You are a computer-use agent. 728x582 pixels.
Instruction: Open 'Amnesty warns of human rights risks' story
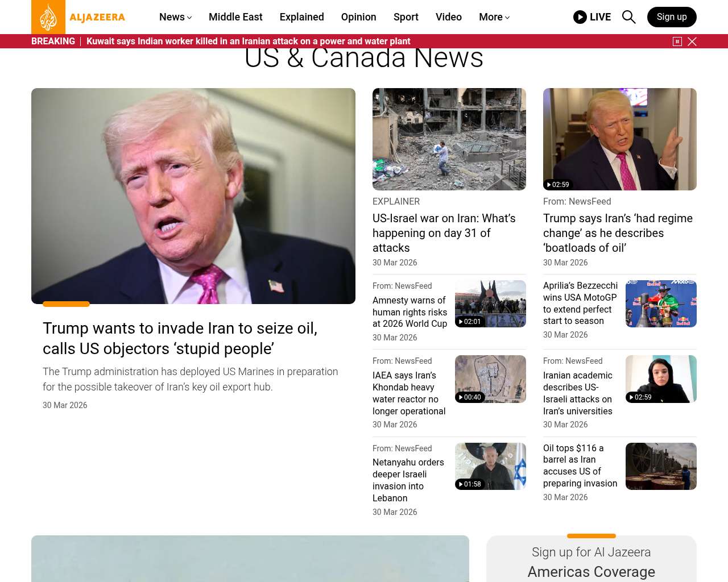pyautogui.click(x=409, y=312)
